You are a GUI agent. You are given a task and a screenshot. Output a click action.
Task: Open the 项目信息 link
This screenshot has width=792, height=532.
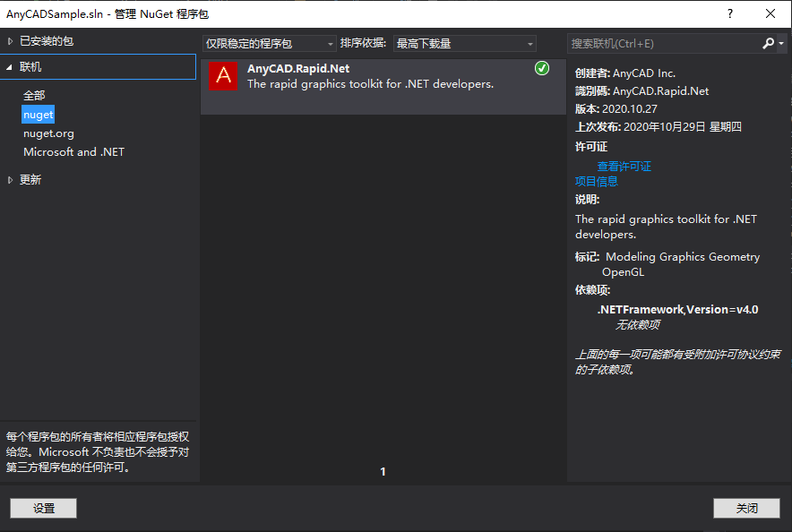coord(596,181)
